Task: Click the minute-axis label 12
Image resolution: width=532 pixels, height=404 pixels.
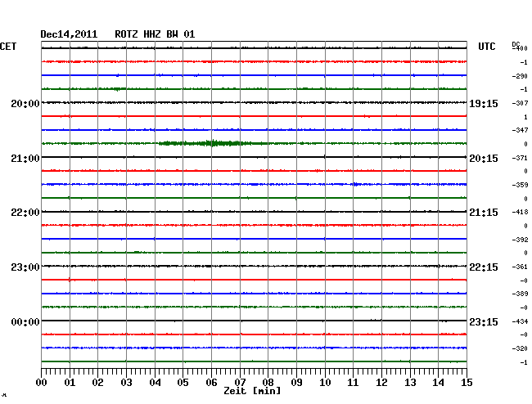Action: point(381,383)
